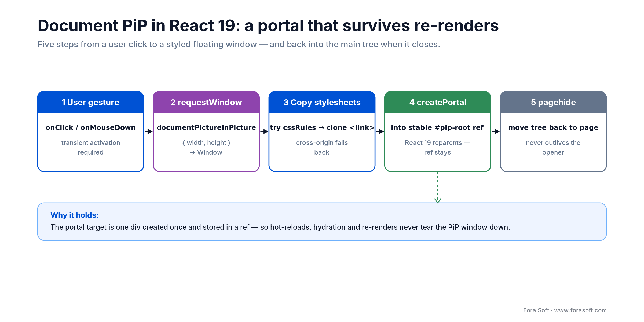This screenshot has width=644, height=322.
Task: Select the '4 createPortal' header
Action: [438, 102]
